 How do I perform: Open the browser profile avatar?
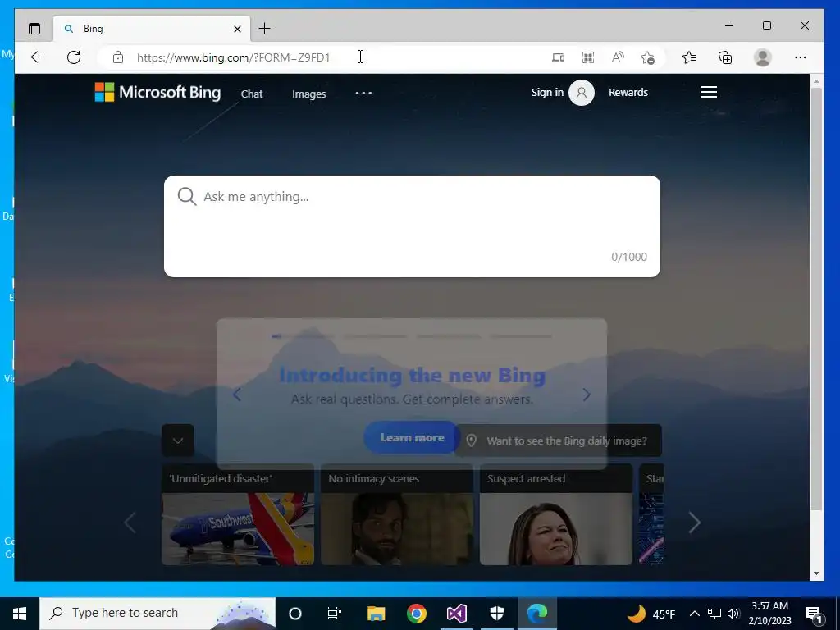762,57
